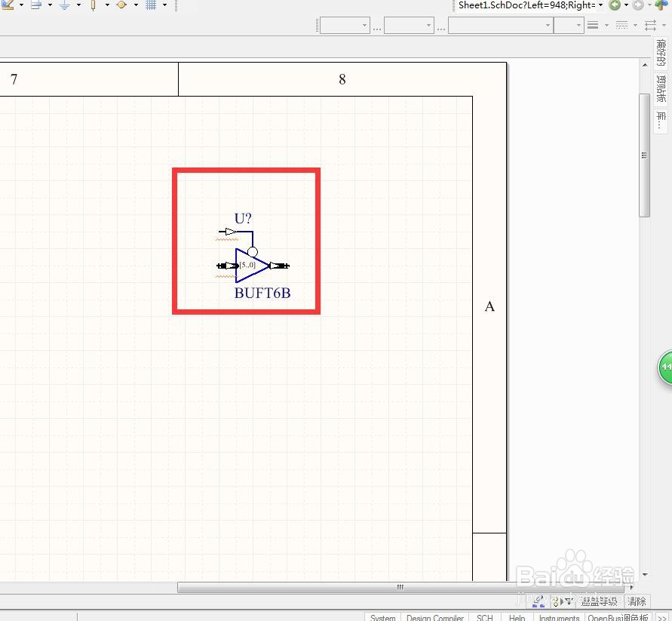This screenshot has width=672, height=621.
Task: Expand the grid settings dropdown arrow
Action: point(164,5)
